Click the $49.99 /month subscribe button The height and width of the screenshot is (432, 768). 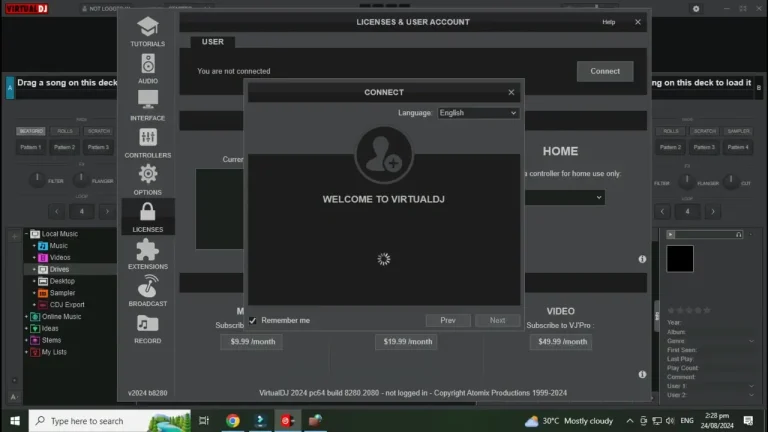pos(562,341)
